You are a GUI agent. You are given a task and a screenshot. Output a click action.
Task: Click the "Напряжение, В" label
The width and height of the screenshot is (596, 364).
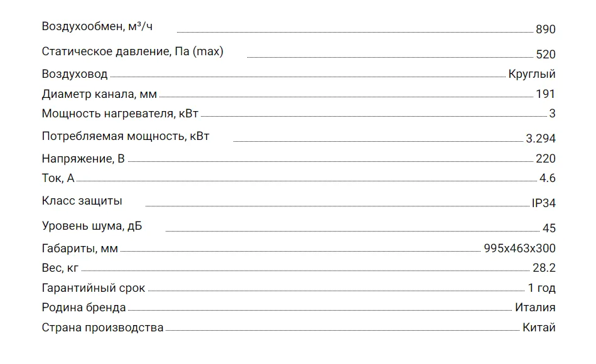(79, 159)
